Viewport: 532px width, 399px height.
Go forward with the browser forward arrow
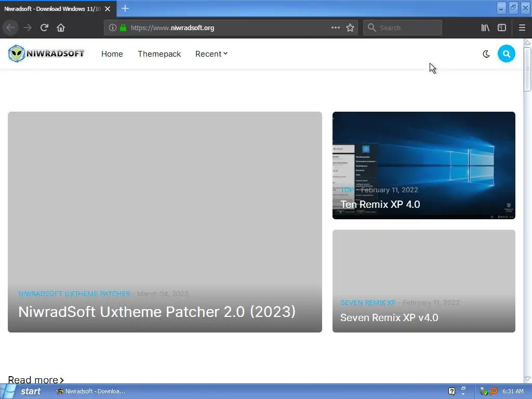(28, 28)
